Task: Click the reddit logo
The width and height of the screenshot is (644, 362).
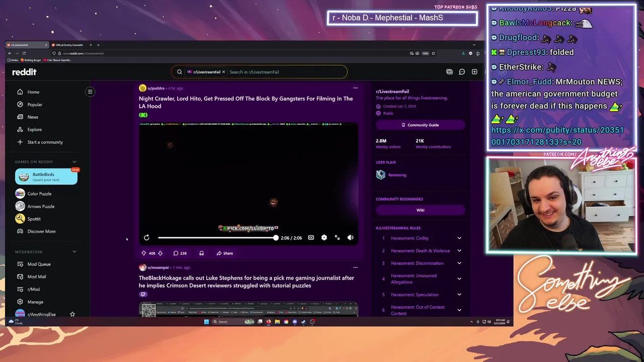Action: pos(24,72)
